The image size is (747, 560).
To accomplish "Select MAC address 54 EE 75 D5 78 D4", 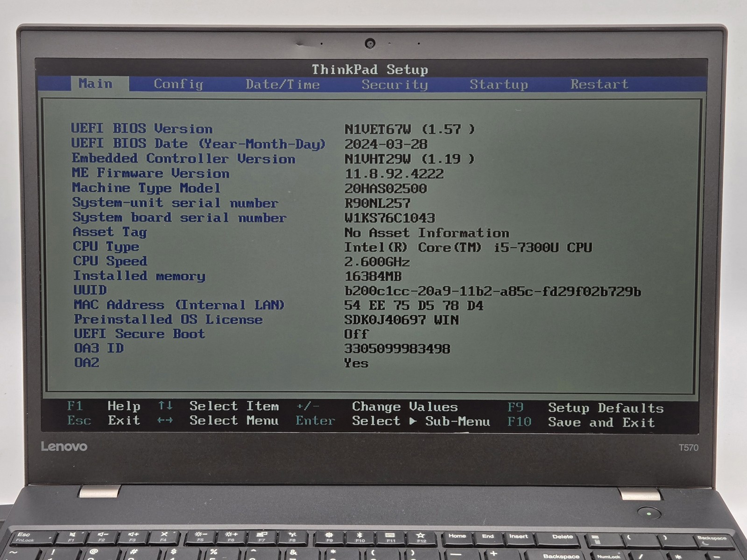I will click(x=414, y=306).
